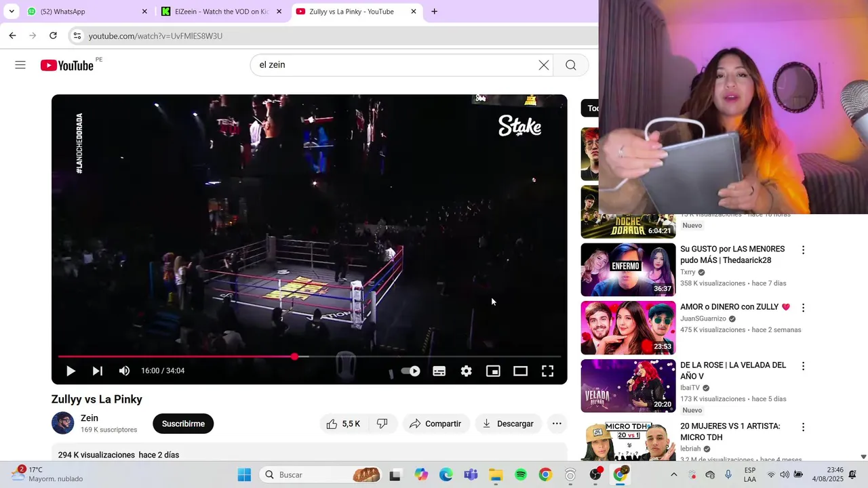Dislike the video with thumbs down
868x488 pixels.
coord(382,424)
